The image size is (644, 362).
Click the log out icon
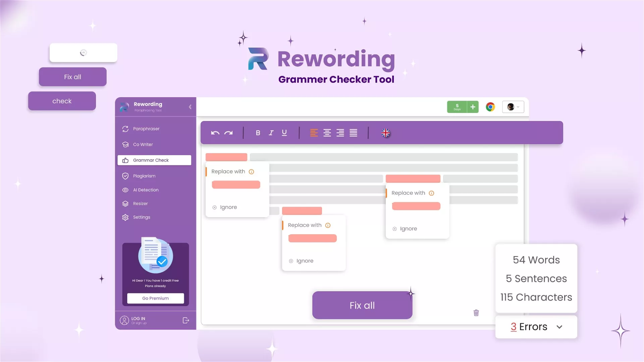pos(186,320)
